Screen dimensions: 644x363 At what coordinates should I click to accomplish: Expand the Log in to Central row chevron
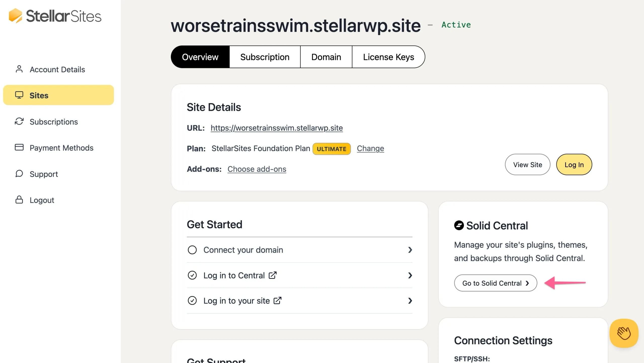[410, 275]
